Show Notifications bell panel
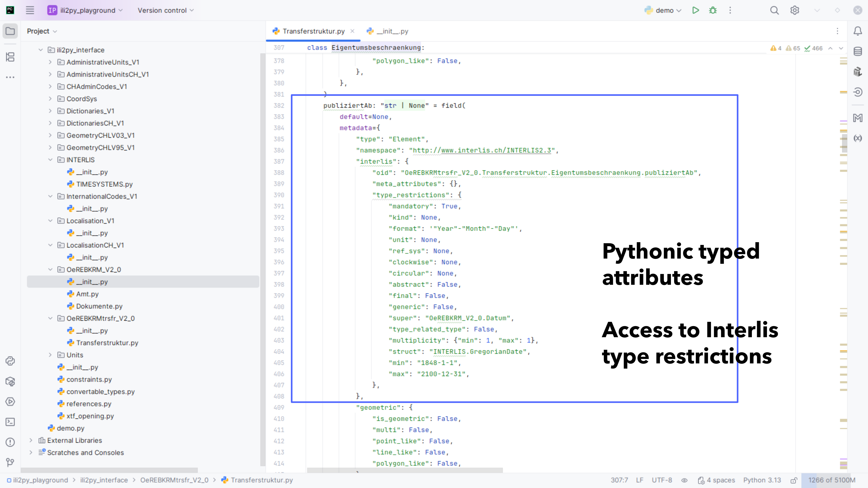This screenshot has height=488, width=868. [x=858, y=31]
